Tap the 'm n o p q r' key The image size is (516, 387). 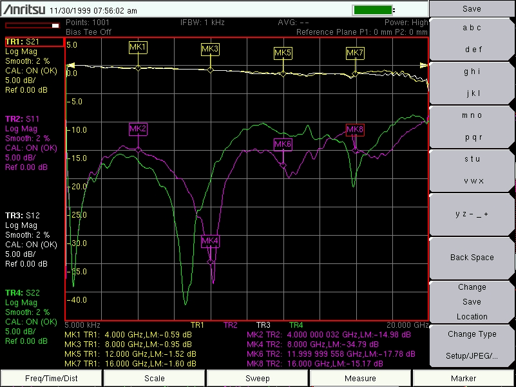tap(472, 126)
